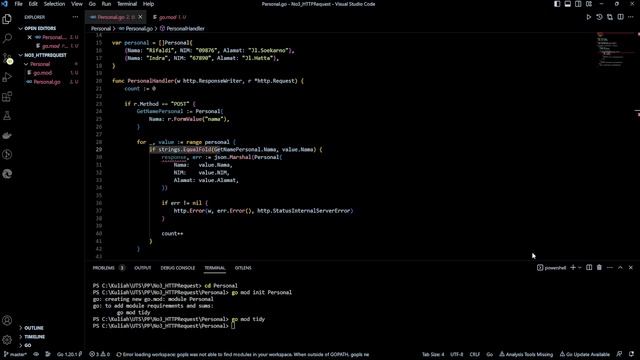
Task: Open the Search view in activity bar
Action: (x=7, y=38)
